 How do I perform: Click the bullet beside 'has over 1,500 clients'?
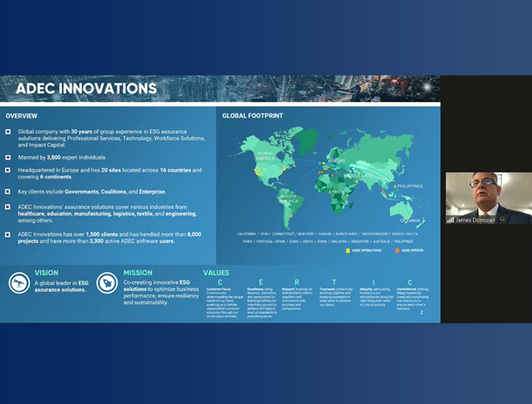click(x=8, y=235)
